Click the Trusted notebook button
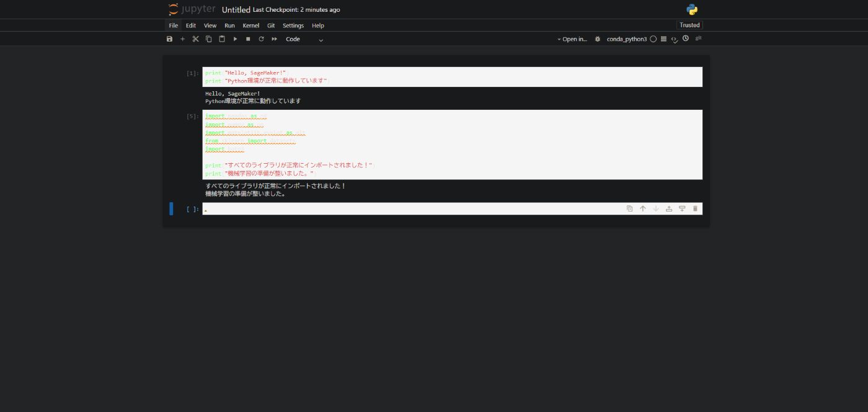Screen dimensions: 868x412 689,25
